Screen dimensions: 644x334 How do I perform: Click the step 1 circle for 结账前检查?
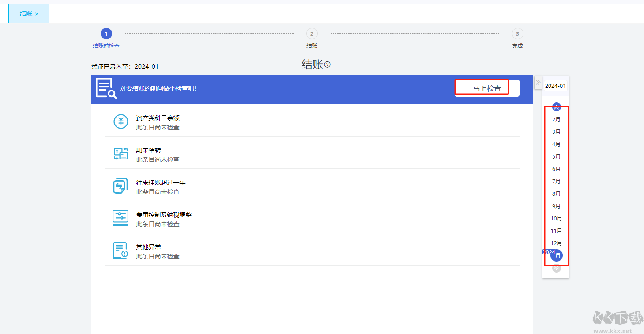tap(106, 33)
